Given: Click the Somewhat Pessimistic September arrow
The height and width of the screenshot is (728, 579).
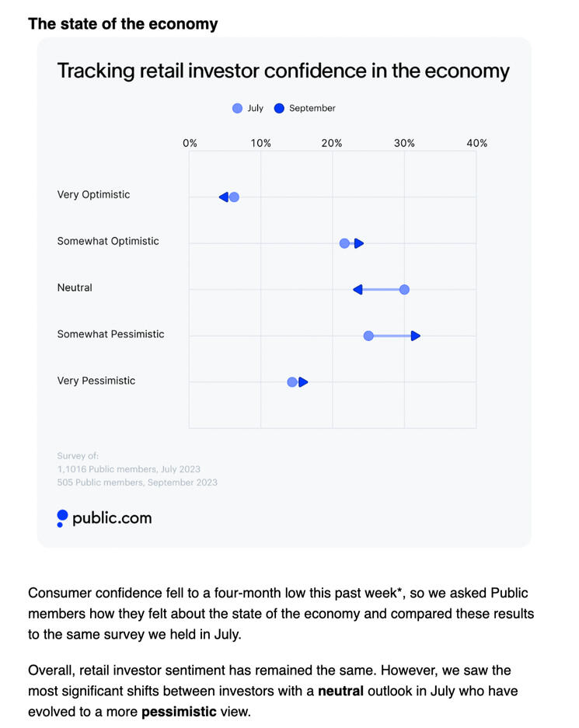Looking at the screenshot, I should 416,336.
